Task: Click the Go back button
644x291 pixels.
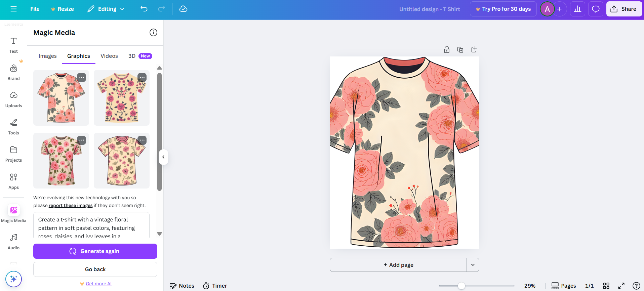Action: click(x=95, y=269)
